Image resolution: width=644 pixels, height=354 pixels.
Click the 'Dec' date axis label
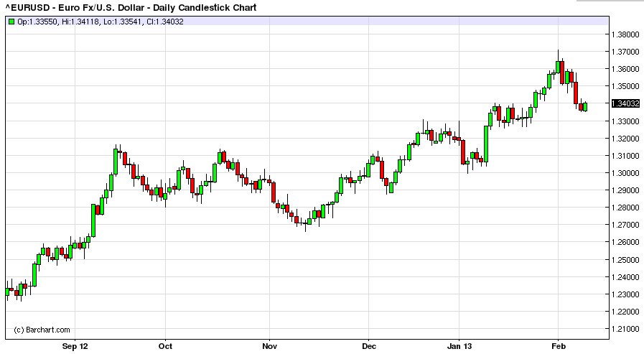(369, 346)
